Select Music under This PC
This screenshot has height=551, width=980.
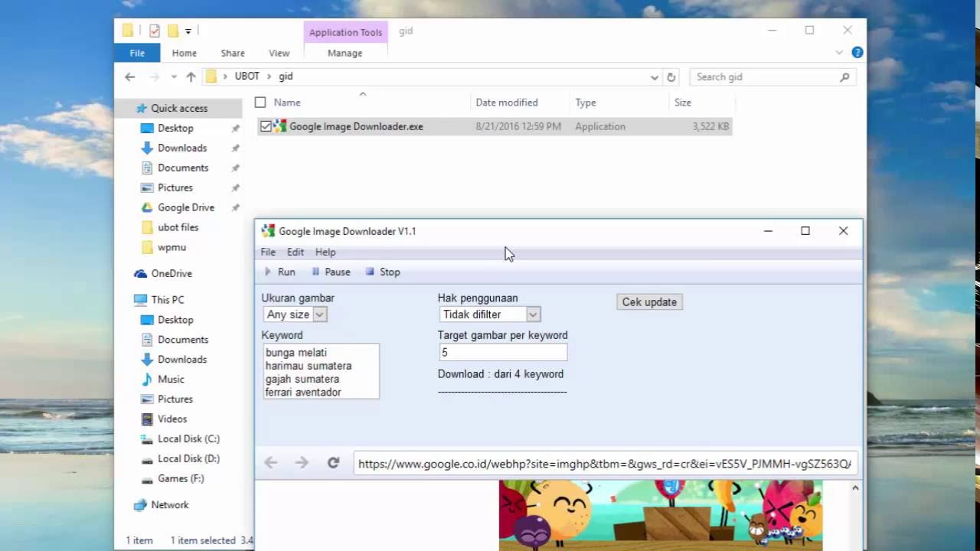point(163,379)
